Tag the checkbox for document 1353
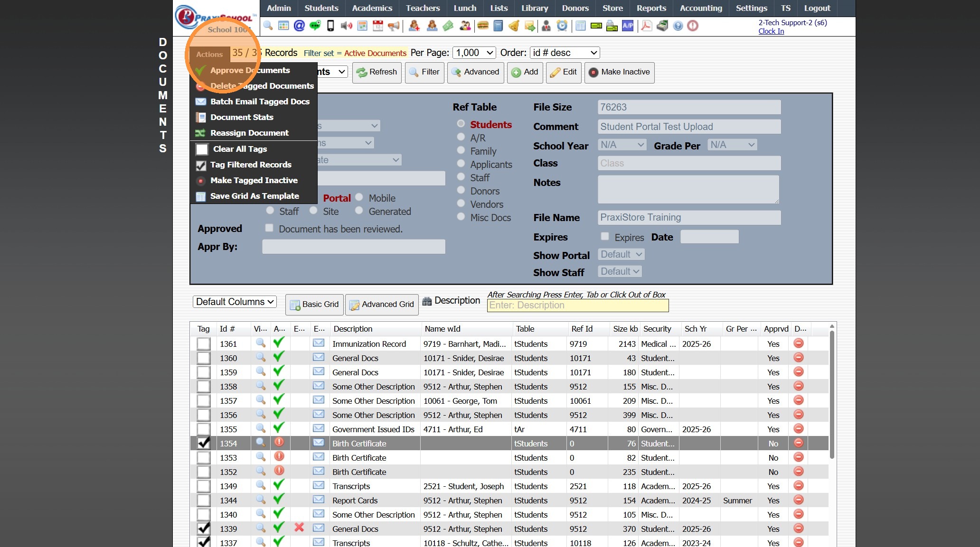Screen dimensions: 980x547 (x=204, y=458)
